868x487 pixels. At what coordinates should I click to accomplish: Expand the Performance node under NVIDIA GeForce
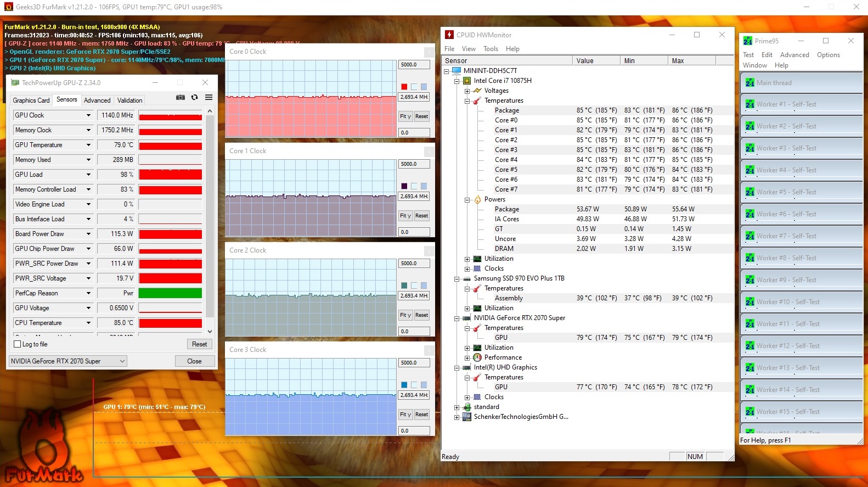[467, 358]
